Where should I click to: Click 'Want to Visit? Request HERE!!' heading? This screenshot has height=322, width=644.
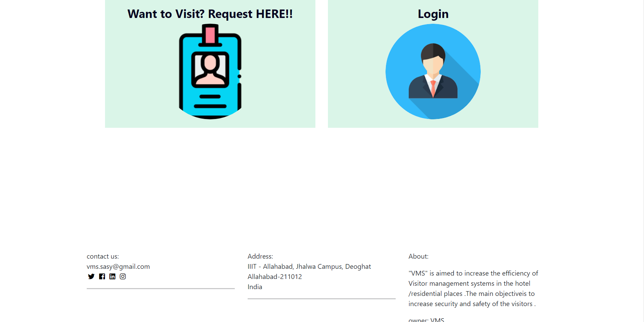[x=210, y=14]
